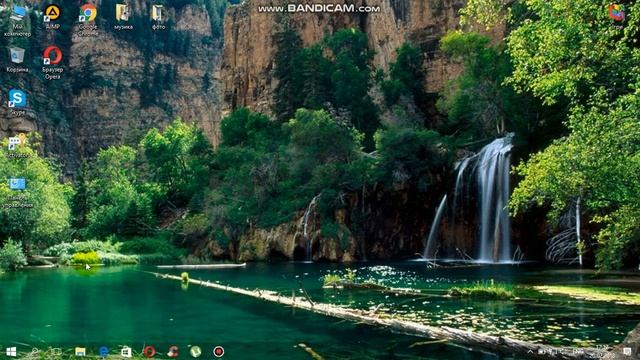Viewport: 640px width, 360px height.
Task: Open File Explorer from the taskbar
Action: tap(80, 351)
